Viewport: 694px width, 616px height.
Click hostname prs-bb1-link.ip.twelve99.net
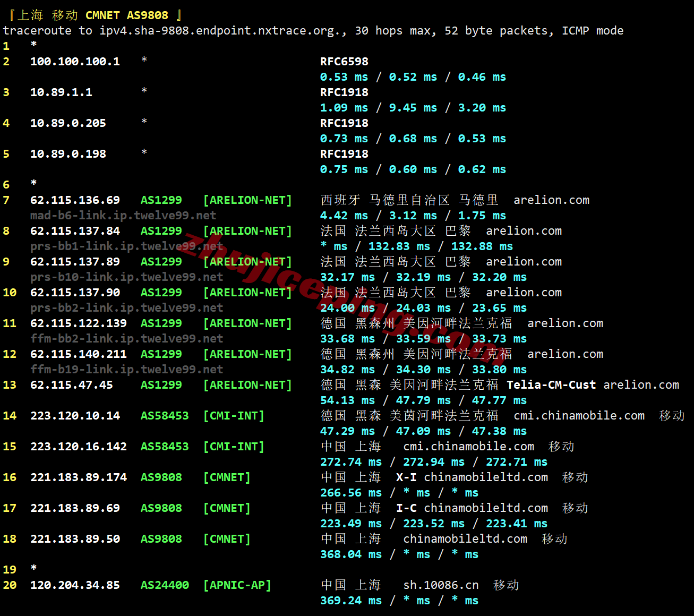126,246
